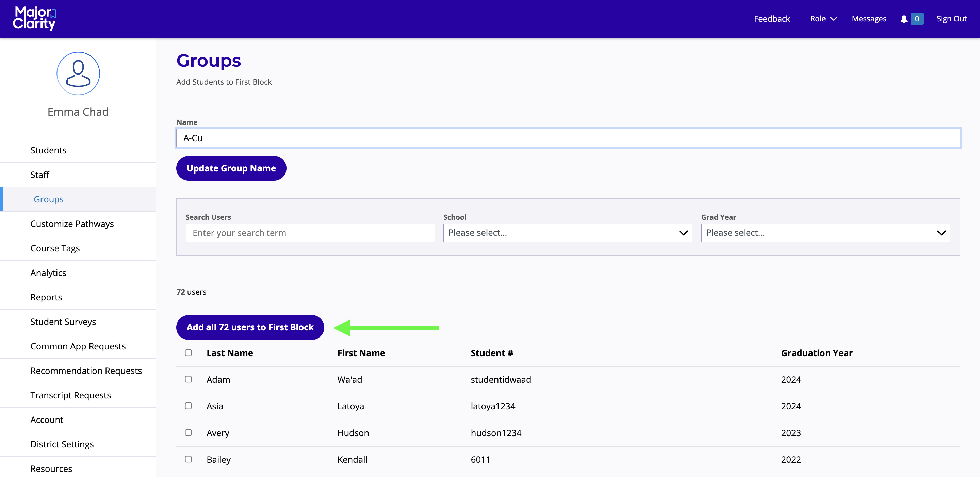Screen dimensions: 980x477
Task: Open the School filter dropdown
Action: pyautogui.click(x=567, y=233)
